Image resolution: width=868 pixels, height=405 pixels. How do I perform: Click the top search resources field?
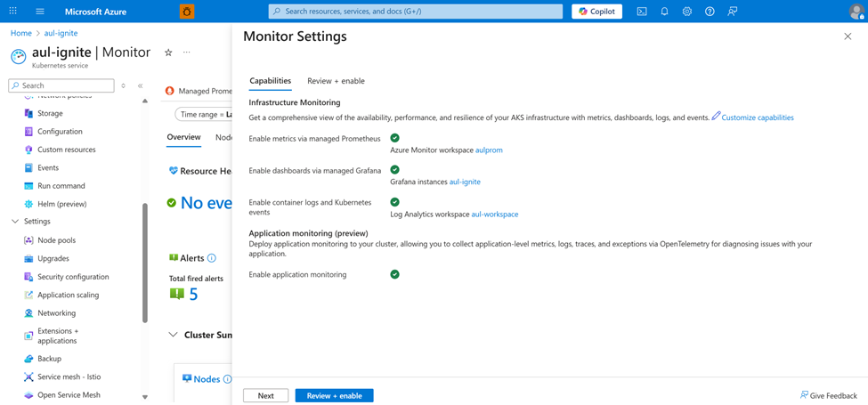click(x=416, y=12)
